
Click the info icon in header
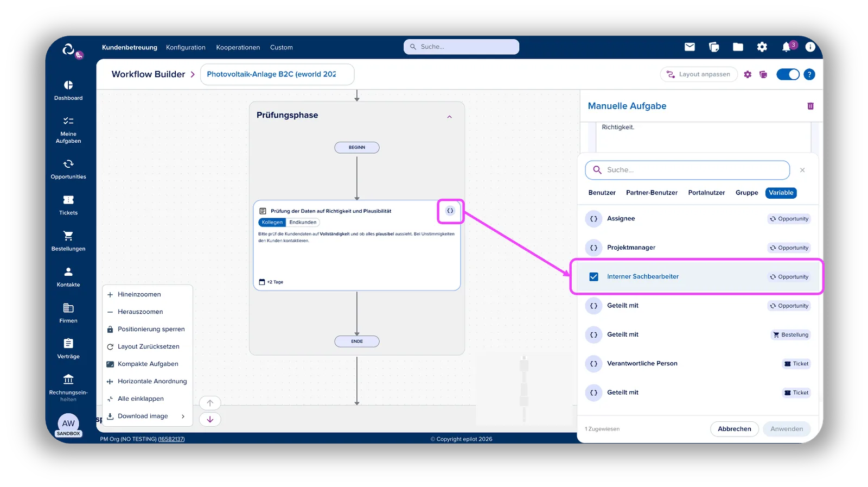(x=810, y=47)
